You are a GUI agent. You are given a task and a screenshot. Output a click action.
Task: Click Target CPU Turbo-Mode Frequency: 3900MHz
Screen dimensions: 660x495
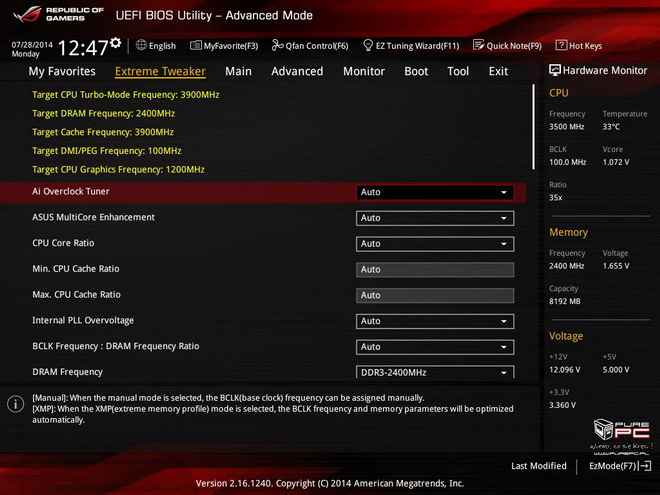click(x=125, y=95)
